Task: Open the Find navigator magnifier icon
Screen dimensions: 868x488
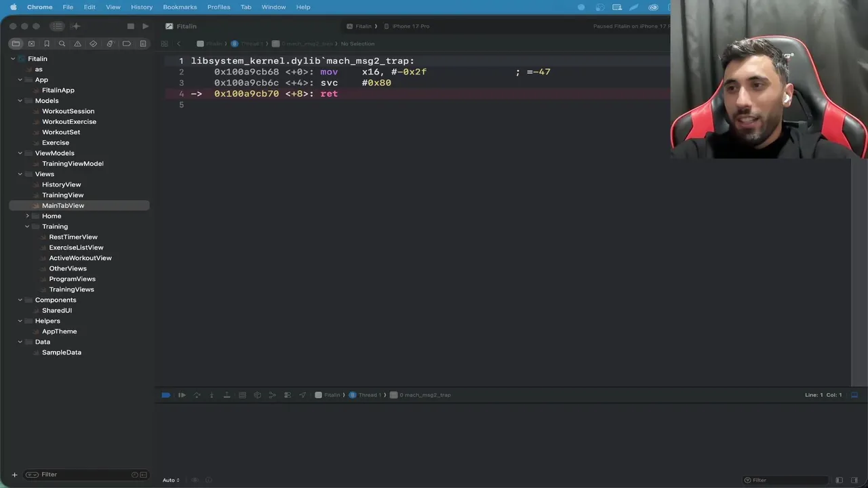Action: tap(62, 43)
